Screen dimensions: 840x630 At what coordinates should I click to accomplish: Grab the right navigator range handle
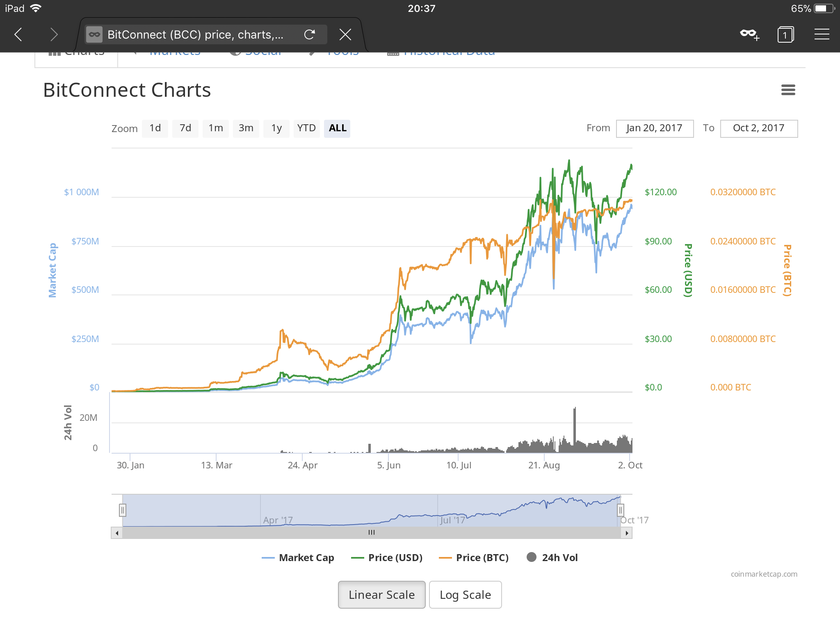pyautogui.click(x=621, y=510)
